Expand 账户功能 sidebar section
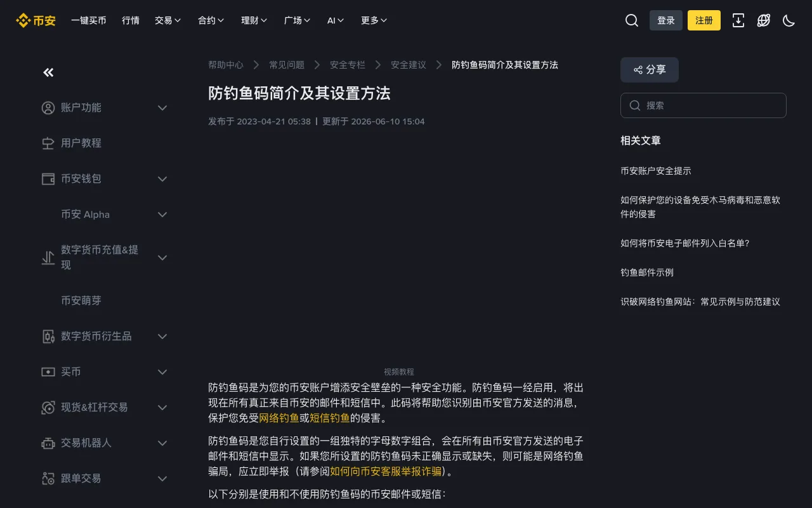The width and height of the screenshot is (812, 508). (162, 108)
